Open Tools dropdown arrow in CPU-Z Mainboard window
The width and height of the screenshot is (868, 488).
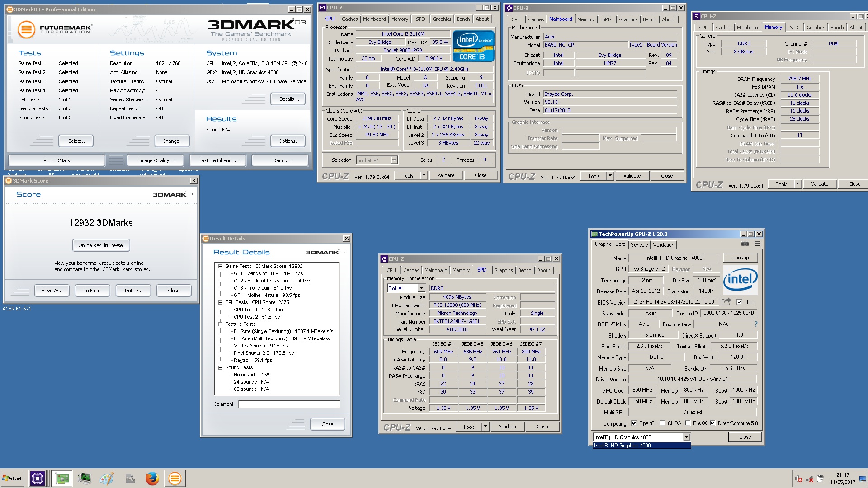click(x=610, y=176)
